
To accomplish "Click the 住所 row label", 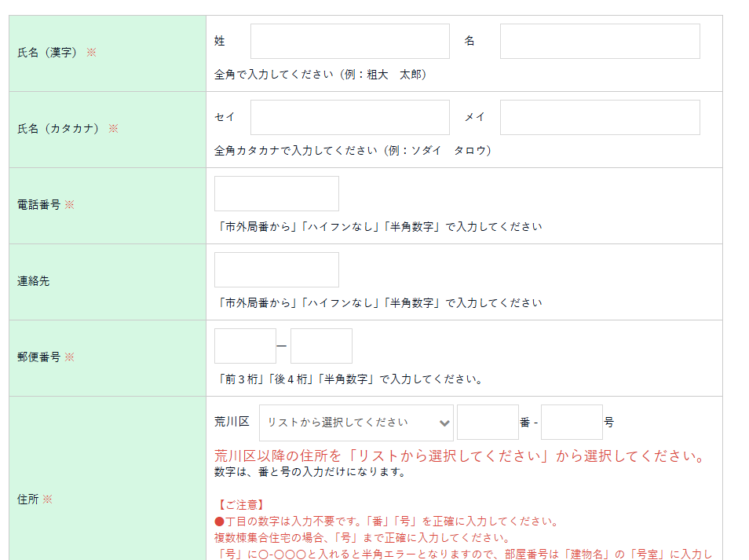I will [x=27, y=500].
